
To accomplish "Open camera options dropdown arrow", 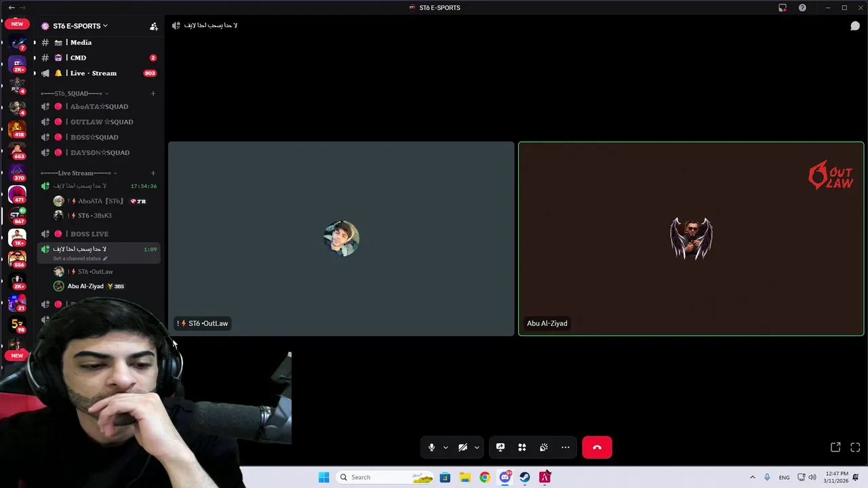I will (x=477, y=447).
